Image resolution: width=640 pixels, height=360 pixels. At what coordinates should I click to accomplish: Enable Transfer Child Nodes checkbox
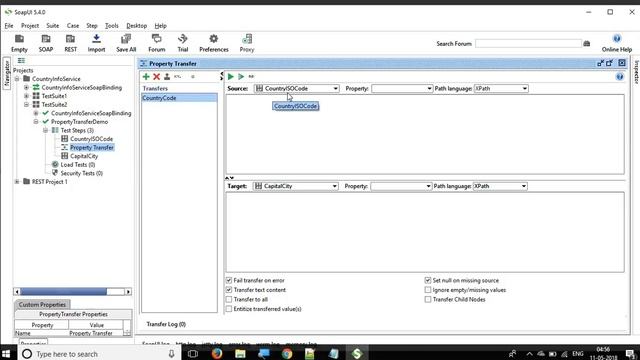[428, 299]
